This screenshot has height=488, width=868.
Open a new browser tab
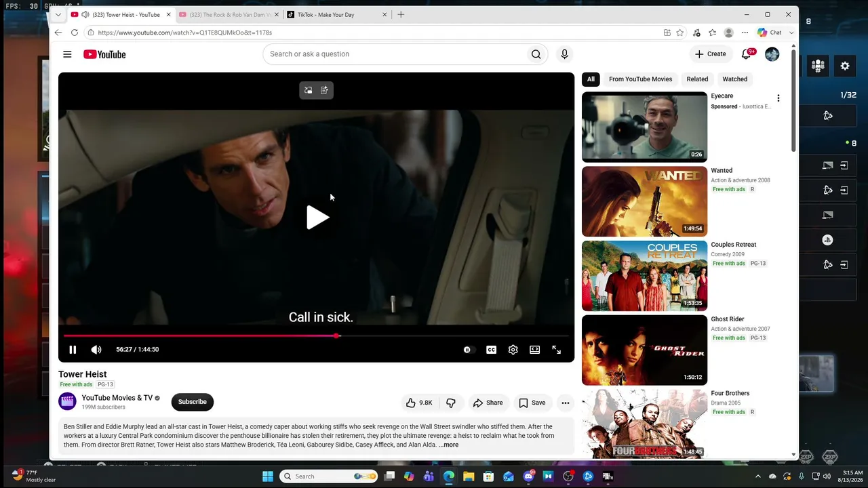click(401, 15)
